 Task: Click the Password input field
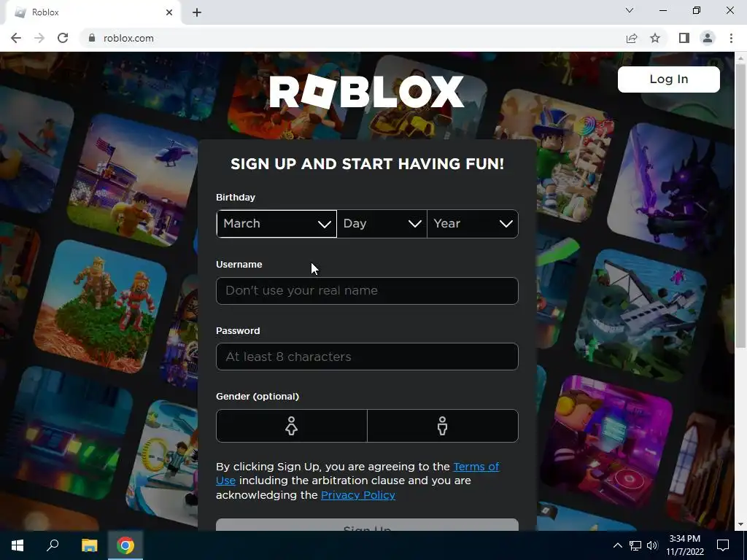pos(367,357)
